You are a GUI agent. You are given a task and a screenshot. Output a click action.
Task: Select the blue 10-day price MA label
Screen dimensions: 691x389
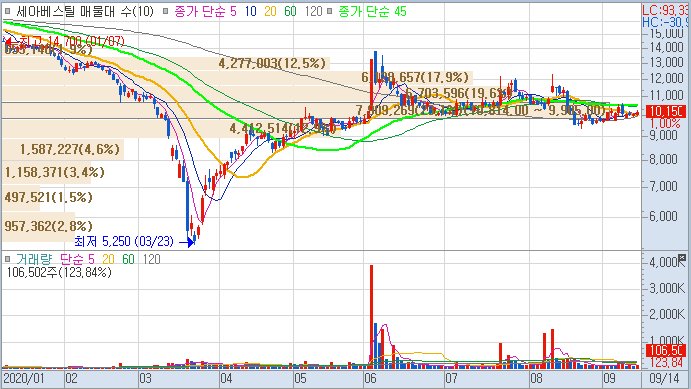pos(251,11)
